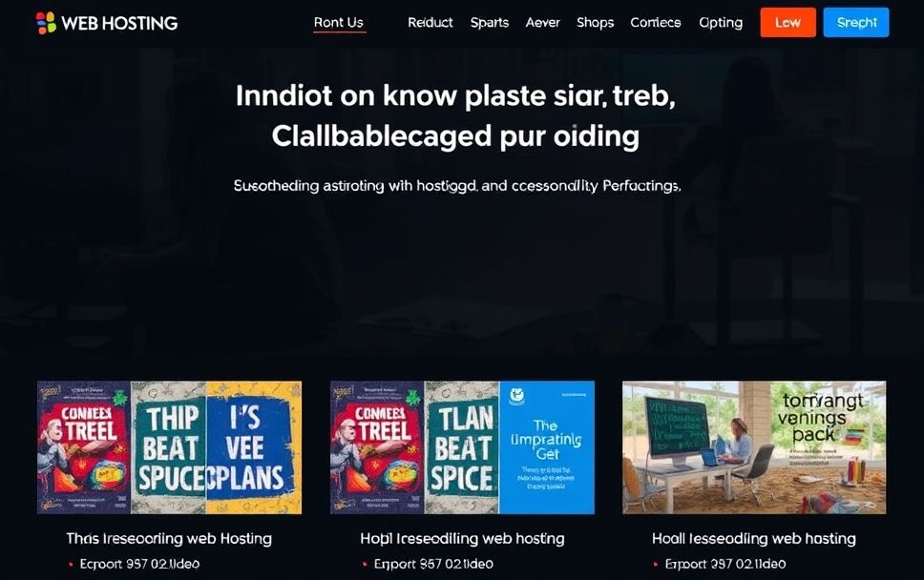Image resolution: width=924 pixels, height=580 pixels.
Task: Click the bullet item under first card
Action: coord(135,564)
